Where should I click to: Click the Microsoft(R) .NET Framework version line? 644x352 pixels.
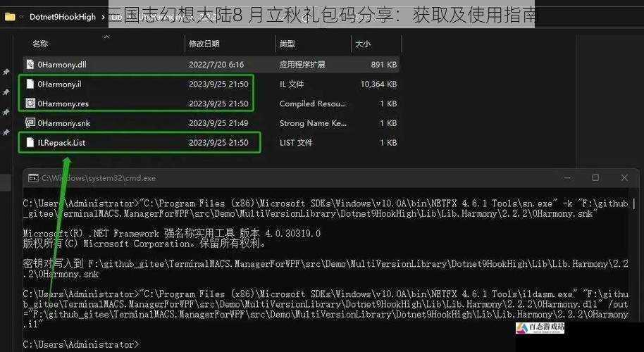(x=172, y=234)
